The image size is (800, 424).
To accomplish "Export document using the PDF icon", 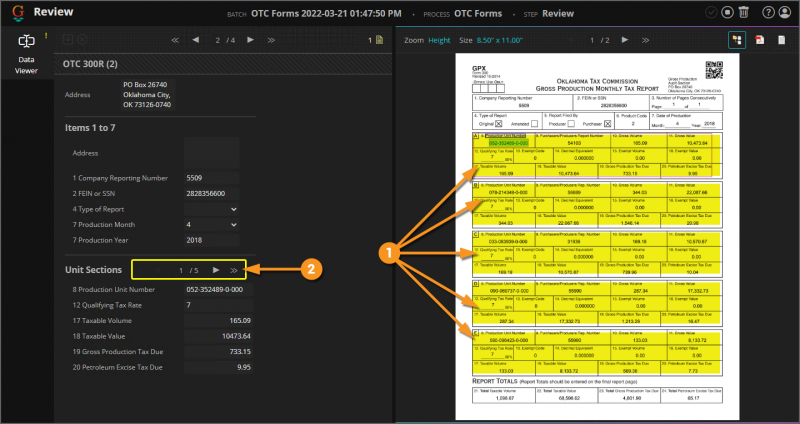I will (758, 40).
